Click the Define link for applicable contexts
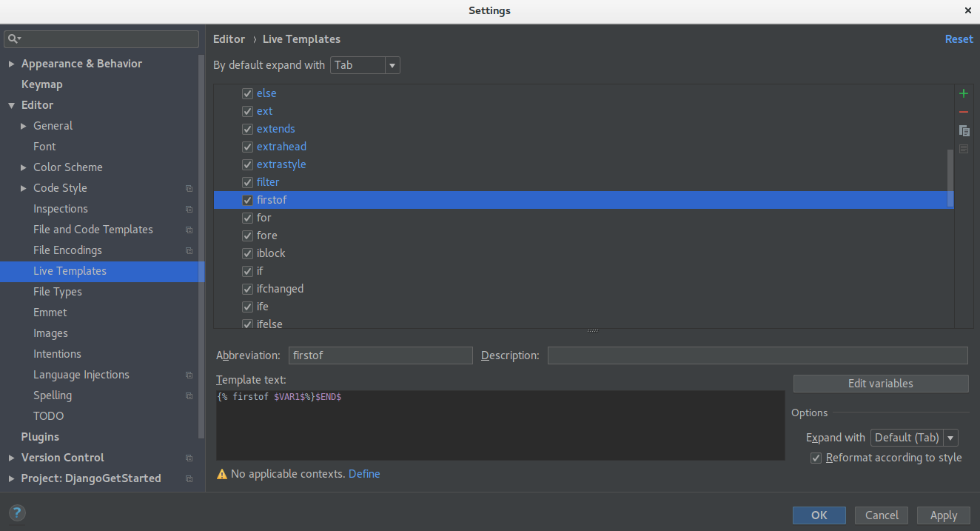The width and height of the screenshot is (980, 531). point(364,473)
